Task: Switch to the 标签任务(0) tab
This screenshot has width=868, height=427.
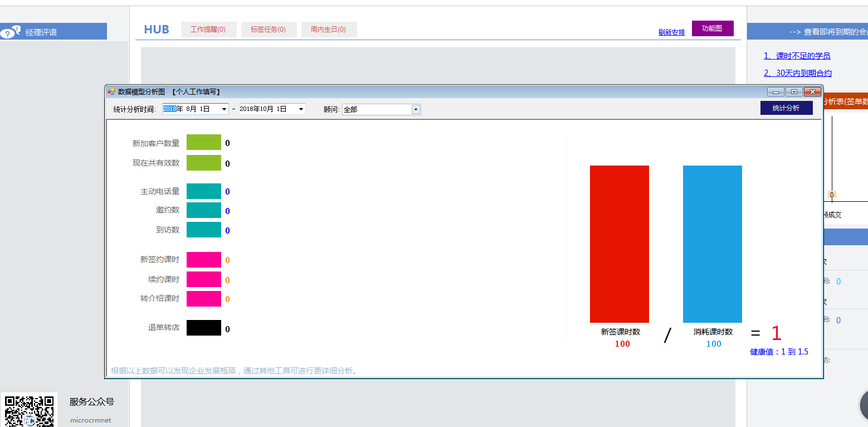Action: coord(269,30)
